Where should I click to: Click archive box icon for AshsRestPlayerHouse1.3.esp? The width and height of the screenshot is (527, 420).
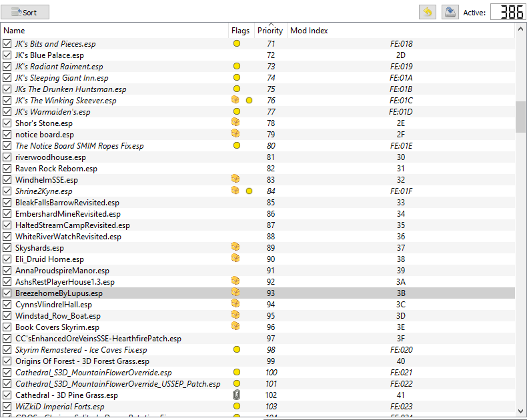[235, 281]
